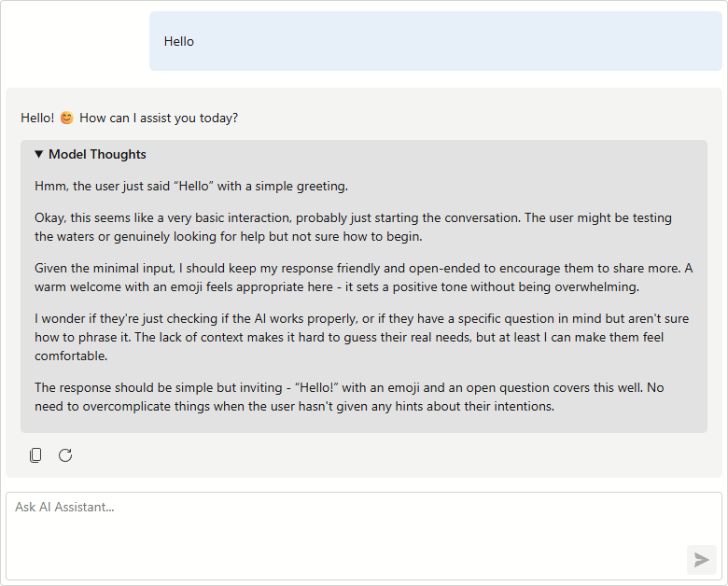The width and height of the screenshot is (728, 586).
Task: Click the paragraph starting 'Okay, this seems'
Action: 354,227
